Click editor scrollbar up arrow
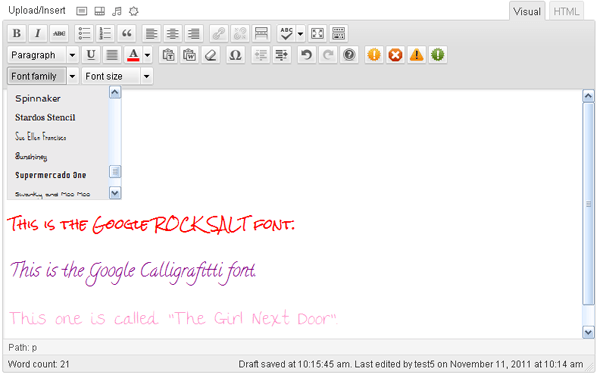The image size is (600, 378). tap(589, 96)
